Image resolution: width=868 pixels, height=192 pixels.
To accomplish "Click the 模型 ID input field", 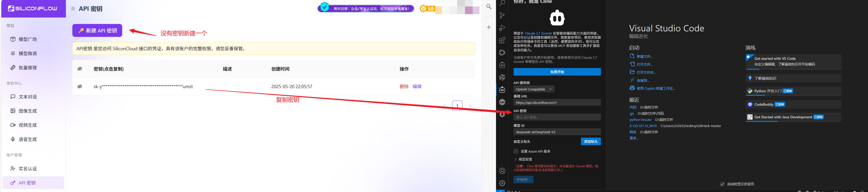I will pyautogui.click(x=557, y=132).
